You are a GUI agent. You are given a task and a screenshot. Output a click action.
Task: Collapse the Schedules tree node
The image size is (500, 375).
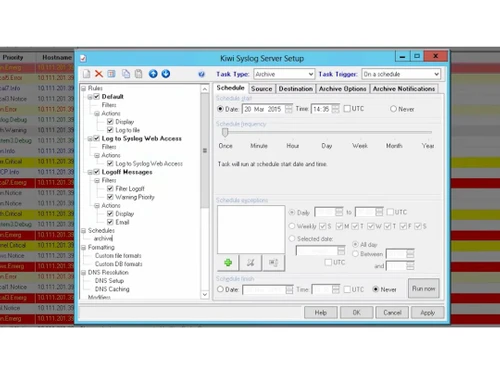[x=84, y=230]
